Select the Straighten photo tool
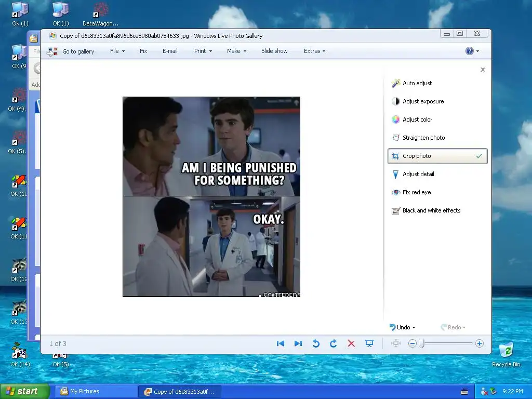 coord(418,138)
